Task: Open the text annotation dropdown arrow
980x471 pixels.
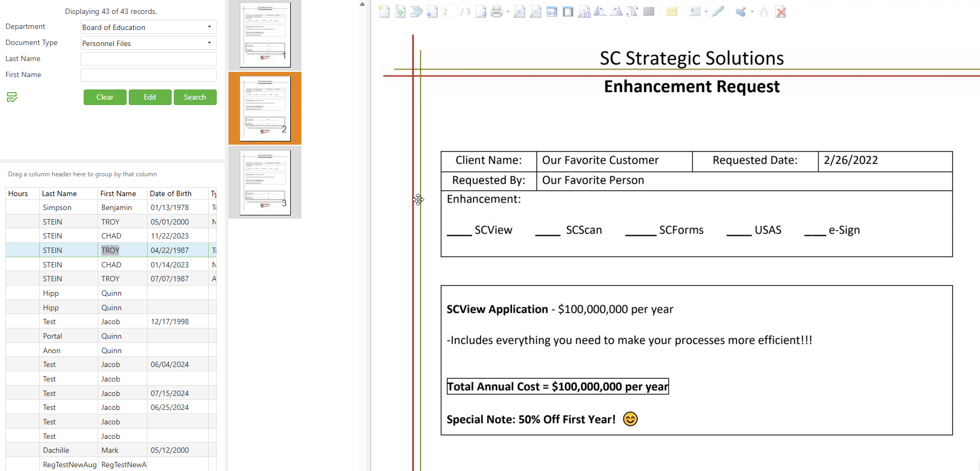Action: pyautogui.click(x=706, y=11)
